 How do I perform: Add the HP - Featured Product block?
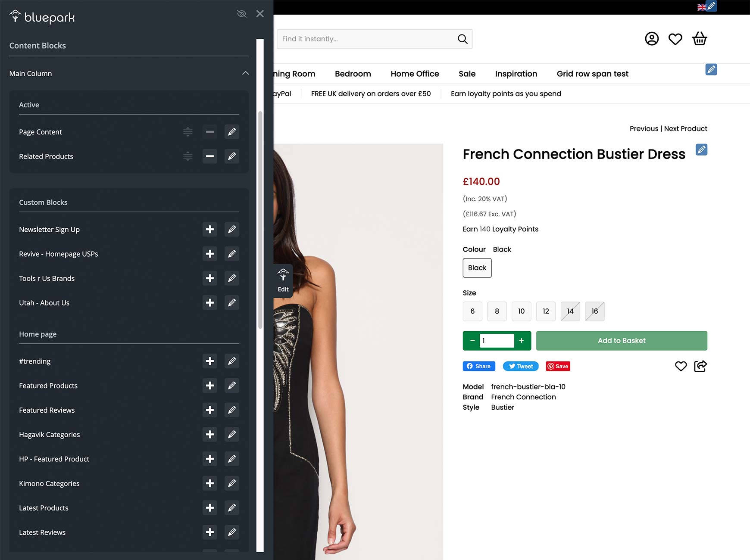pos(210,459)
